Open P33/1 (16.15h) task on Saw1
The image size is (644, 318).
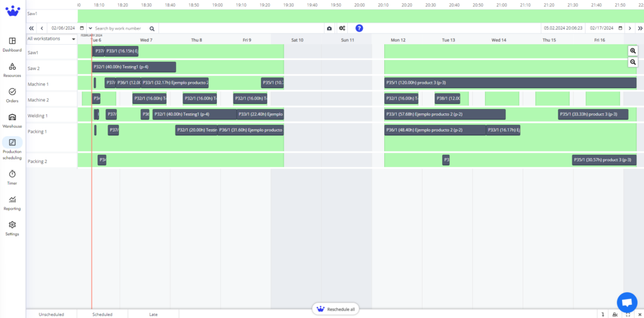tap(121, 51)
